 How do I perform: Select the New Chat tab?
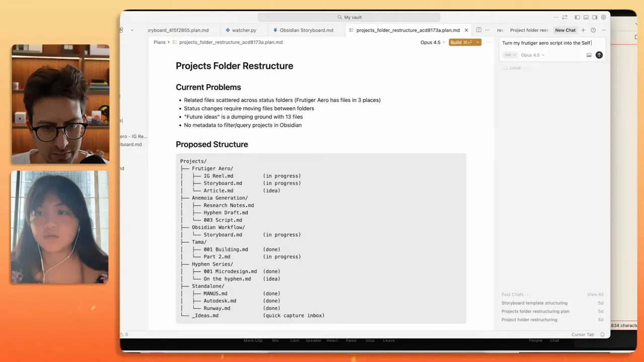point(565,30)
